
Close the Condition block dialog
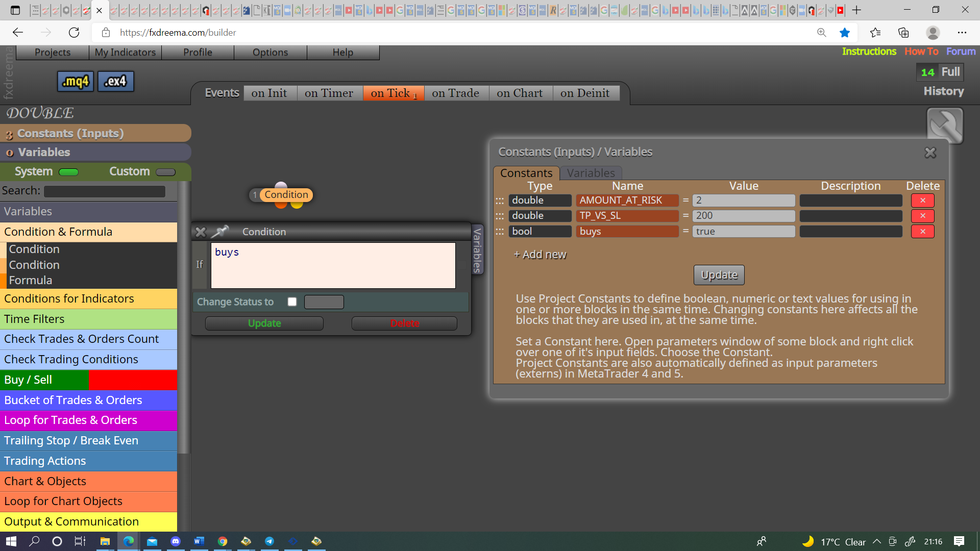(201, 232)
